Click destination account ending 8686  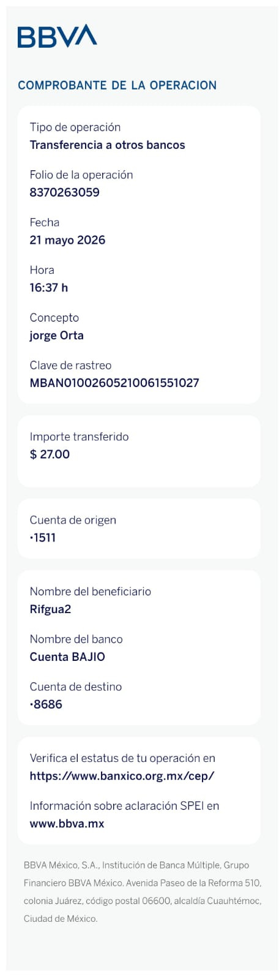click(x=46, y=704)
